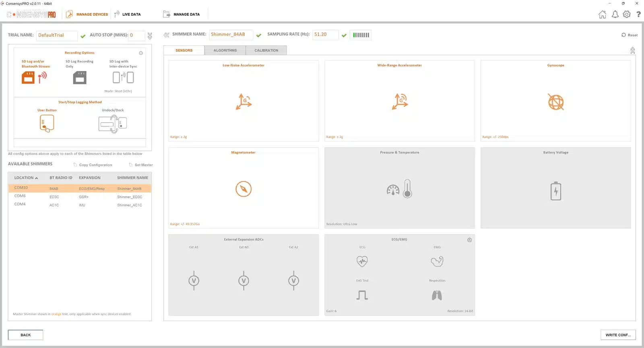Viewport: 644px width, 348px height.
Task: Select the COM6 Shimmer_ED3C table row
Action: (80, 196)
